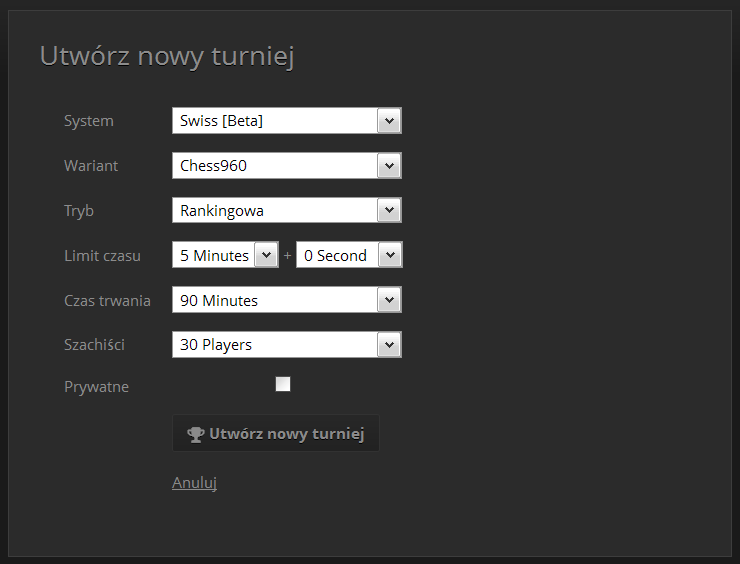This screenshot has width=740, height=564.
Task: Click the arrow beside 5 Minutes
Action: click(266, 255)
